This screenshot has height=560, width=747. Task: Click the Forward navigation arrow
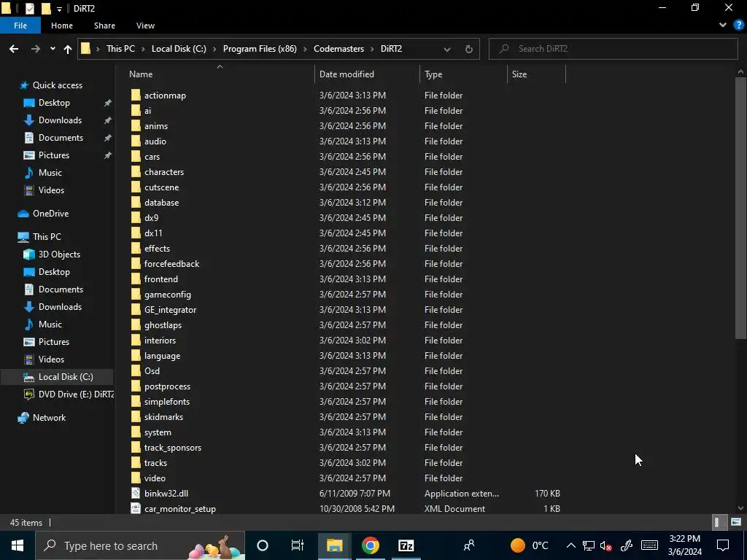point(36,49)
